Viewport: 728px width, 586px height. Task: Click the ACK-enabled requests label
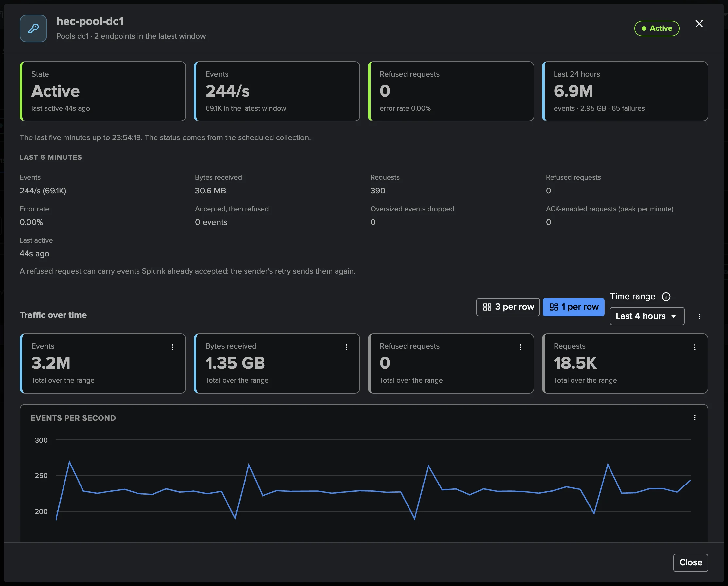[610, 209]
